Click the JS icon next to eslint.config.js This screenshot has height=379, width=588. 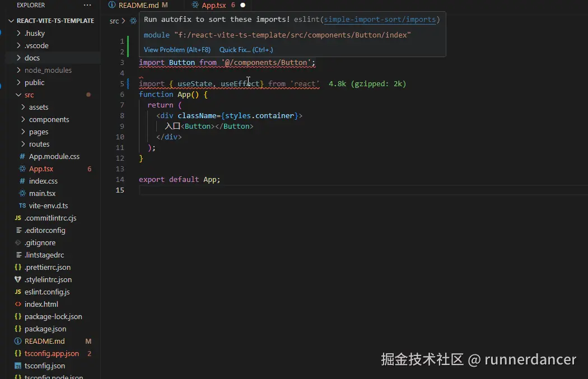coord(17,292)
